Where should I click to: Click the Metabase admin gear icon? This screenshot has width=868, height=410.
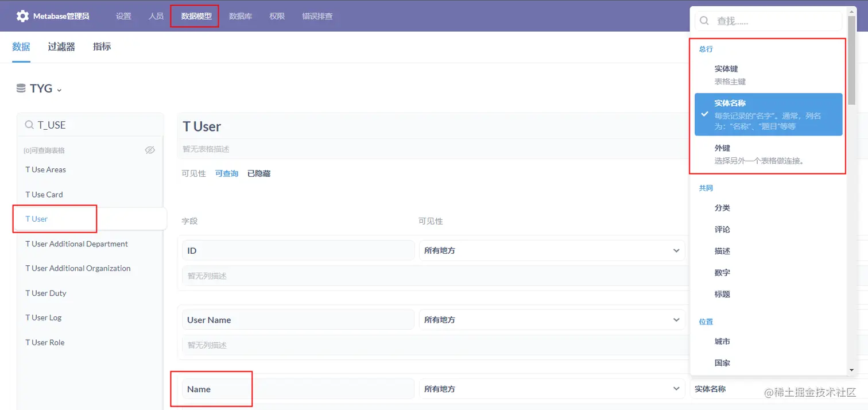pyautogui.click(x=22, y=16)
